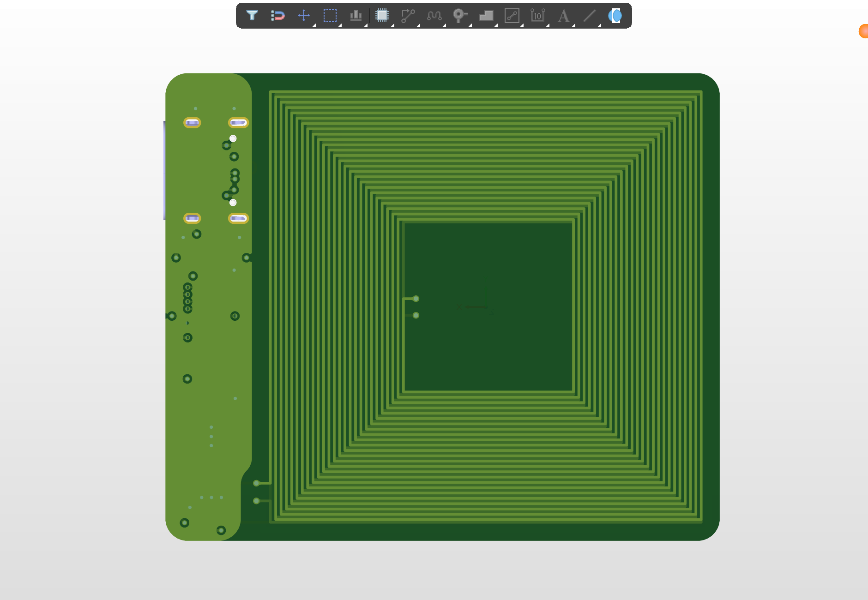The height and width of the screenshot is (600, 868).
Task: Select the dimension tool marked 10
Action: click(x=538, y=16)
